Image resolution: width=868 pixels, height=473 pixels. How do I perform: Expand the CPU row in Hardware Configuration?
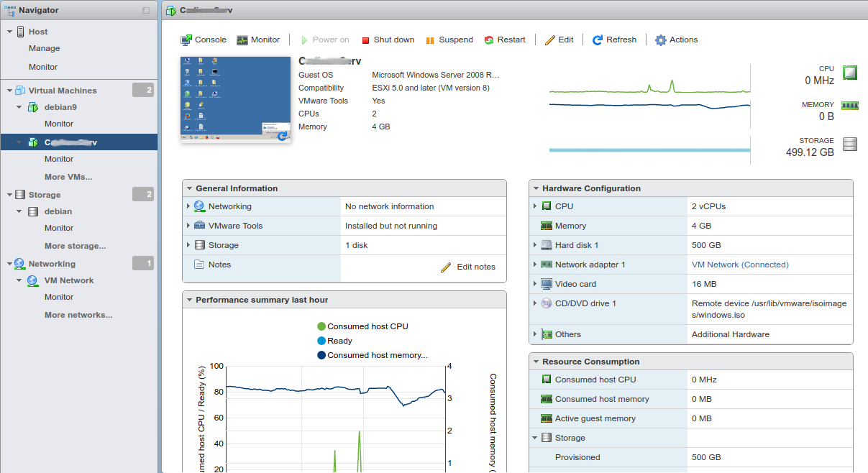click(535, 206)
